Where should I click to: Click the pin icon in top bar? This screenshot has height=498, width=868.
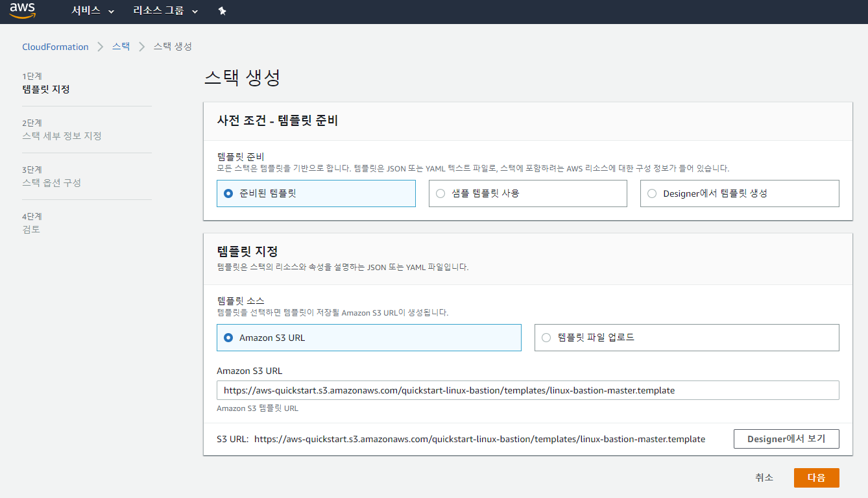(222, 12)
